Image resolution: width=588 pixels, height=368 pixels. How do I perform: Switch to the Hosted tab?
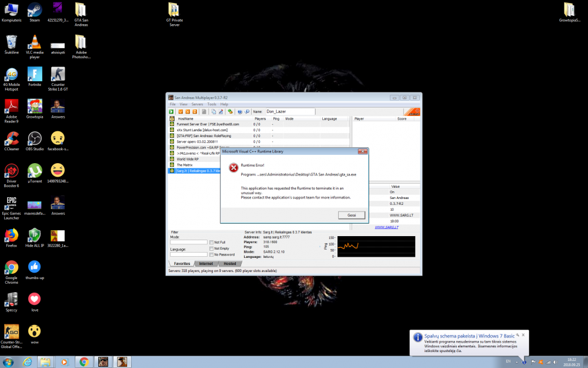[230, 264]
